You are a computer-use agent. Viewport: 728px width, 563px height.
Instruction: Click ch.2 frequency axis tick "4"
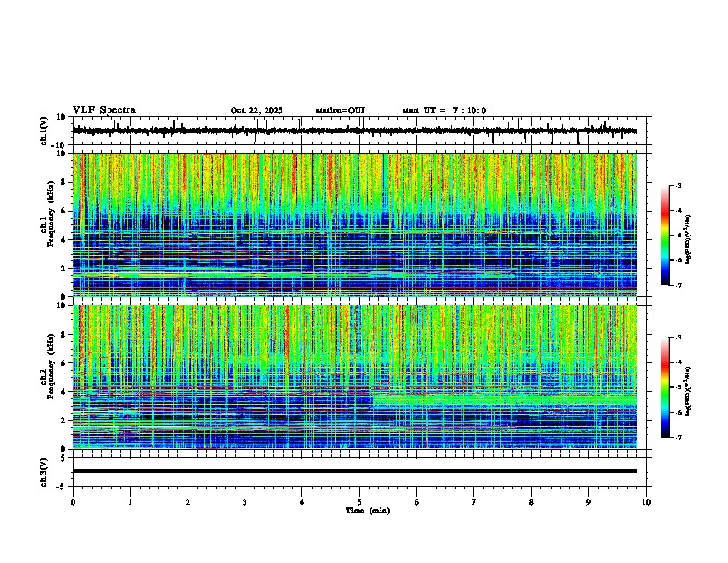(63, 392)
